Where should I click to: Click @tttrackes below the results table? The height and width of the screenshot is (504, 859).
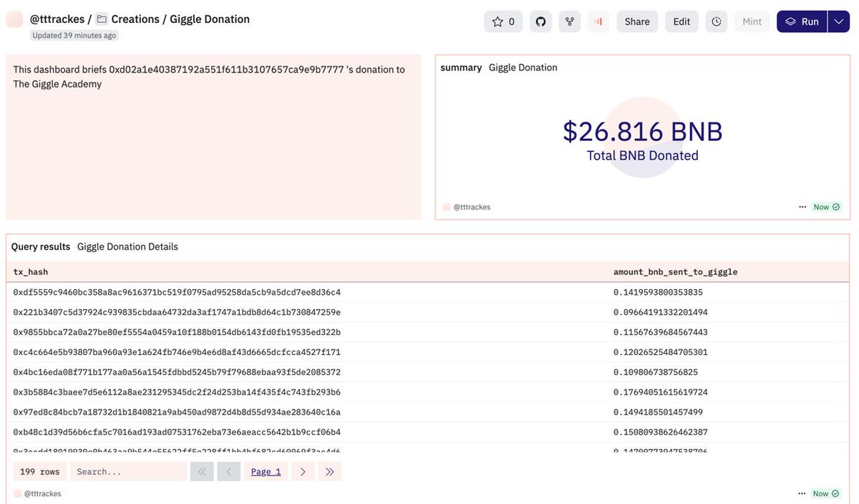point(42,493)
